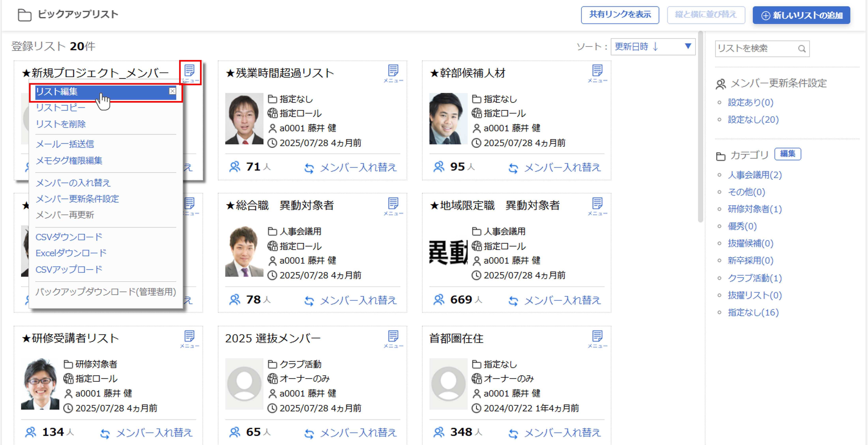Viewport: 868px width, 445px height.
Task: Choose CSVダウンロード in the context menu
Action: click(69, 237)
